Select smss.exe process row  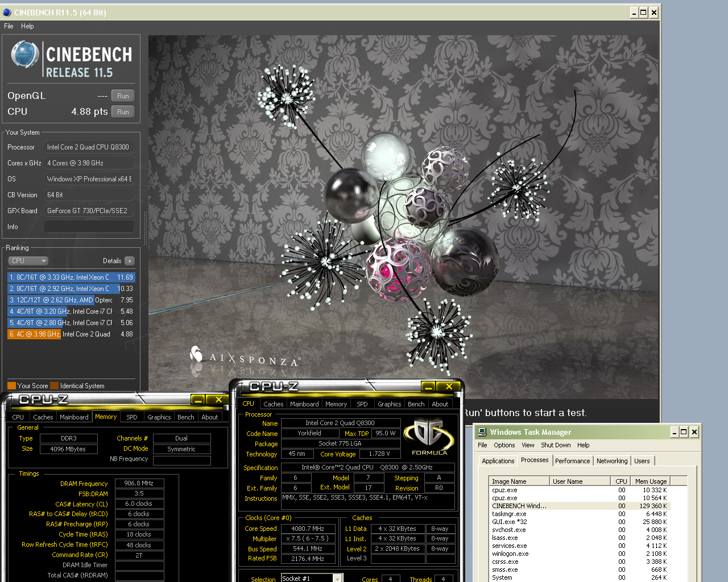click(x=580, y=569)
